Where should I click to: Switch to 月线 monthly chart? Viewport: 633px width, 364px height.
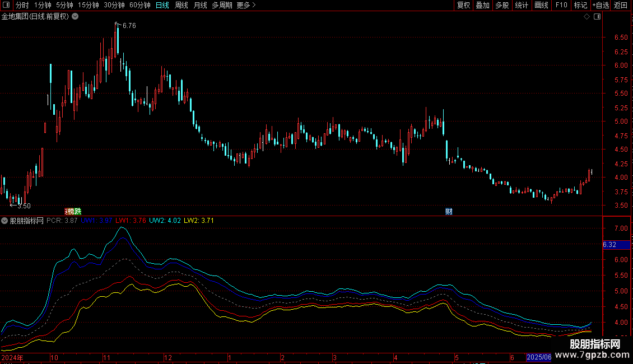[200, 5]
